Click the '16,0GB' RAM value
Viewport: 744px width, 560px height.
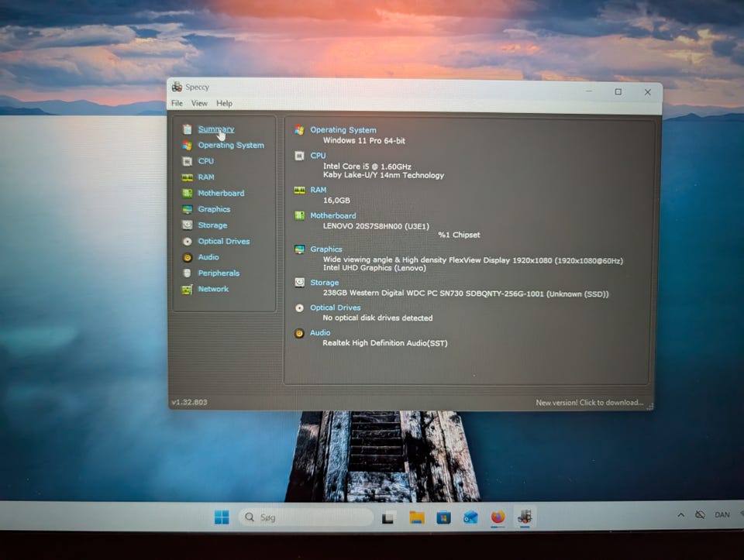[x=336, y=201]
